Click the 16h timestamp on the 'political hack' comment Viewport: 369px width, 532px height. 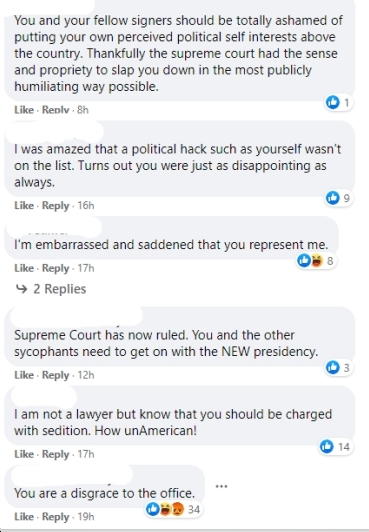click(x=86, y=206)
